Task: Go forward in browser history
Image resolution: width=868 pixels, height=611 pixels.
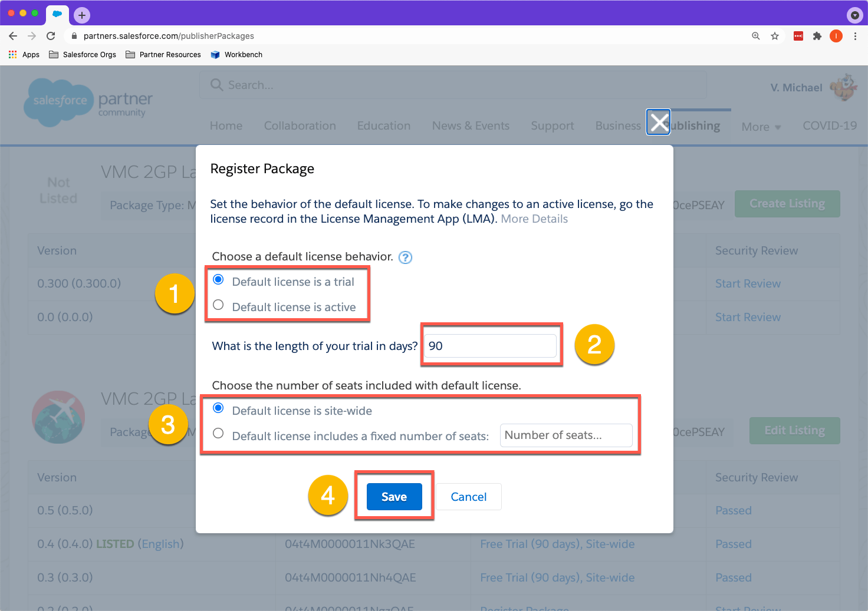Action: (32, 36)
